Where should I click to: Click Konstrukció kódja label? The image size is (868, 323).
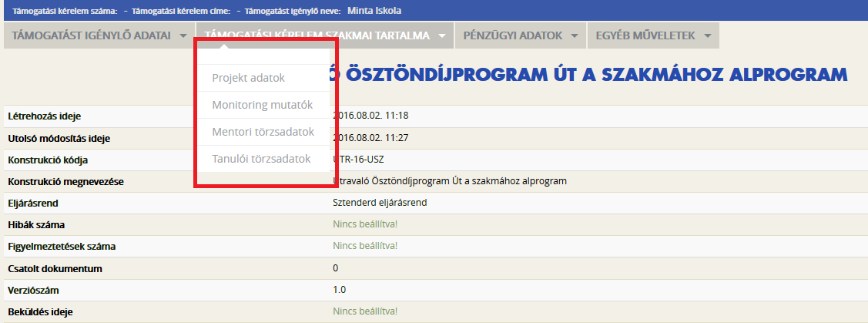(x=48, y=160)
